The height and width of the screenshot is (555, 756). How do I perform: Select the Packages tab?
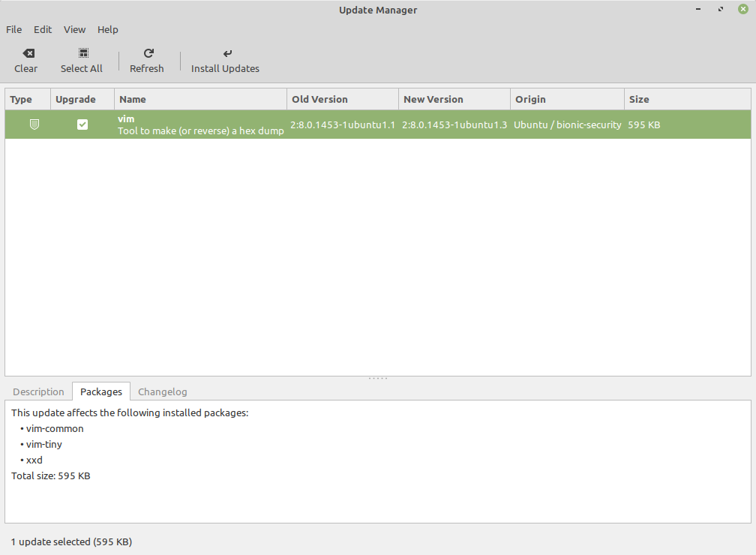101,391
